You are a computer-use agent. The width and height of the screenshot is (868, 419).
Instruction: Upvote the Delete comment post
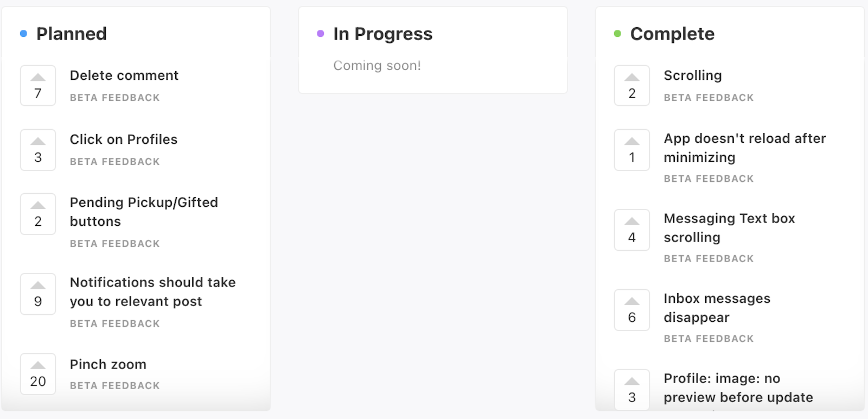click(38, 86)
